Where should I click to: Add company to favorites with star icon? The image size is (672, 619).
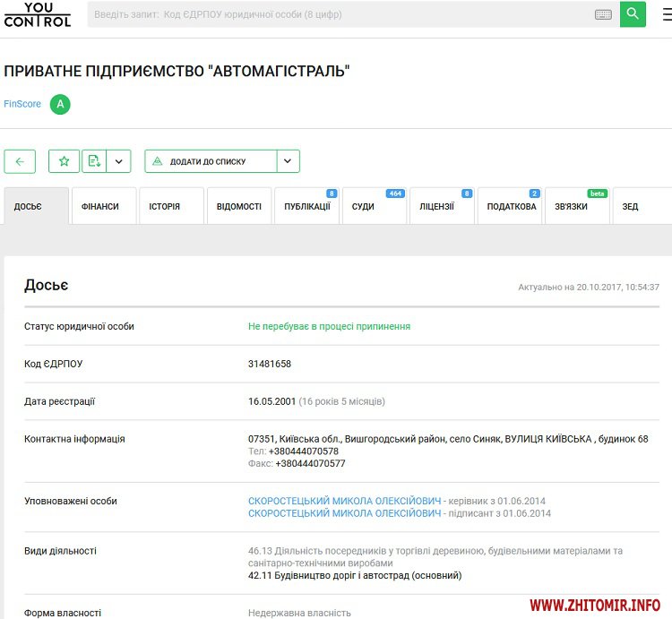pyautogui.click(x=64, y=161)
